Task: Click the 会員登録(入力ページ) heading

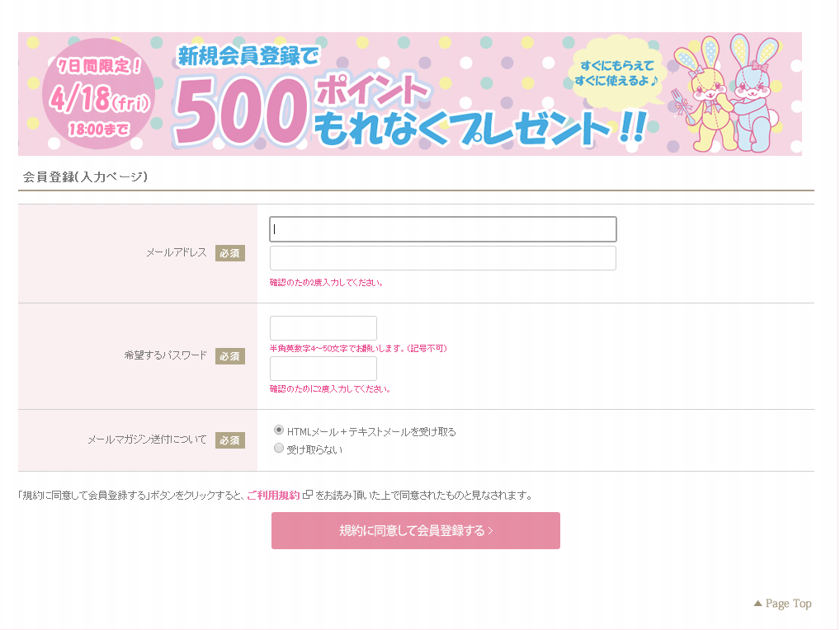Action: 85,176
